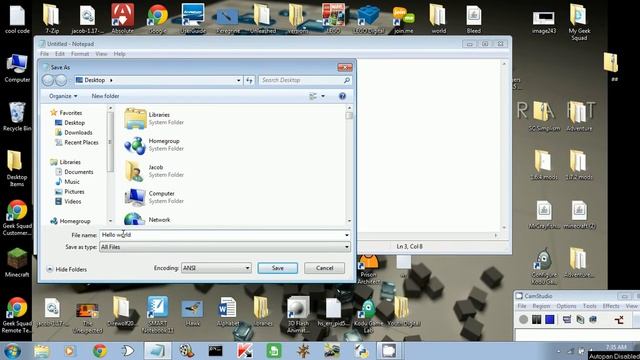The height and width of the screenshot is (360, 640).
Task: Select Music under Libraries
Action: click(x=67, y=182)
